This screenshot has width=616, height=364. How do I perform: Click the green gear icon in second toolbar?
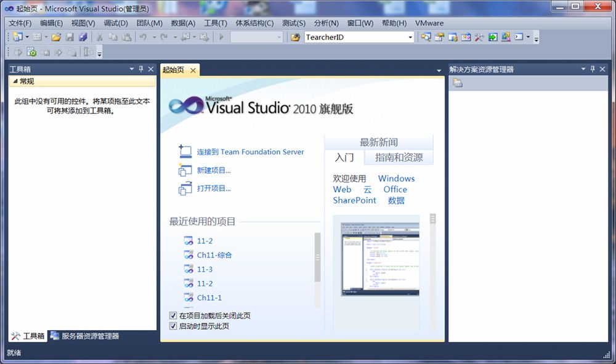click(x=32, y=52)
